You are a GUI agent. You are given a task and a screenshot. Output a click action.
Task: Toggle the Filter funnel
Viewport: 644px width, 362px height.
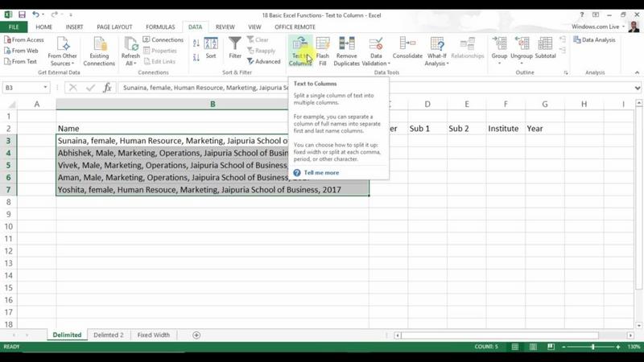[x=235, y=47]
